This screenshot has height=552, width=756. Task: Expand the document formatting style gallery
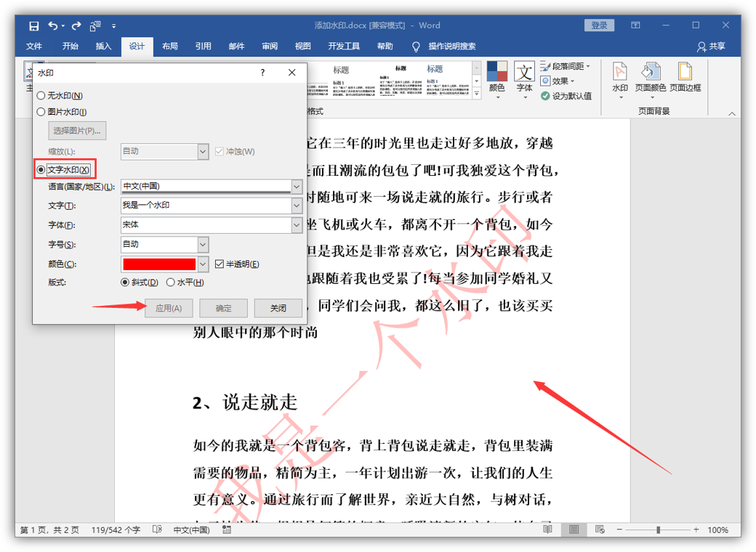[476, 94]
